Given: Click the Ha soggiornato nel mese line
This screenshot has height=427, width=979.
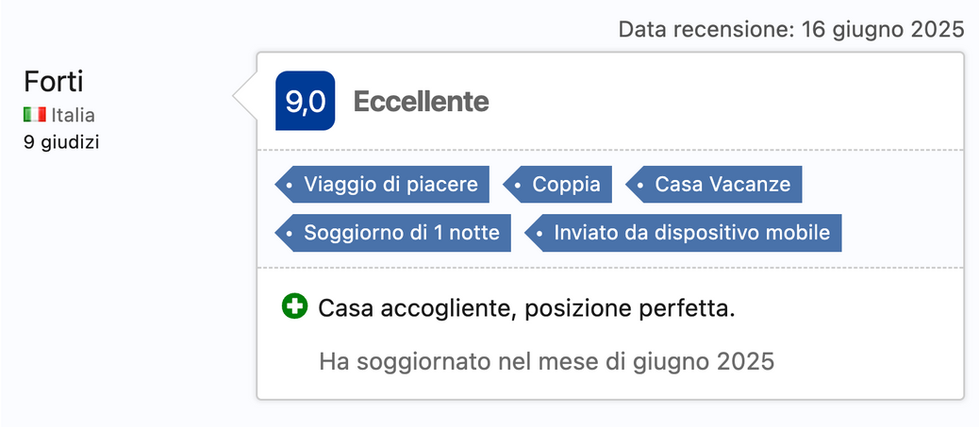Looking at the screenshot, I should tap(546, 361).
